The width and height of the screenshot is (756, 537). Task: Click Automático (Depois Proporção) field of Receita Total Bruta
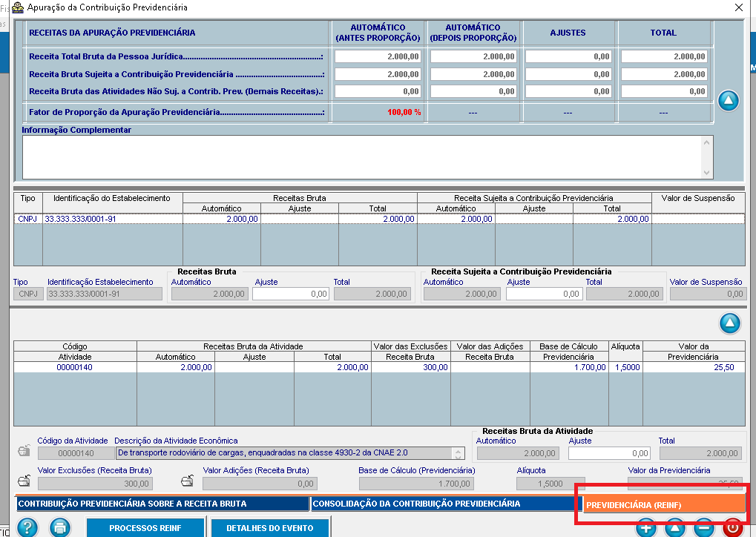[x=473, y=56]
